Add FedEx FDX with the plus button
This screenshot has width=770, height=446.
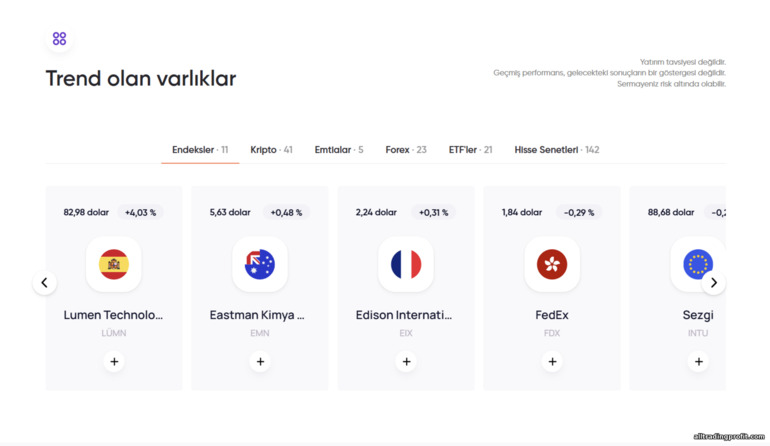coord(552,362)
